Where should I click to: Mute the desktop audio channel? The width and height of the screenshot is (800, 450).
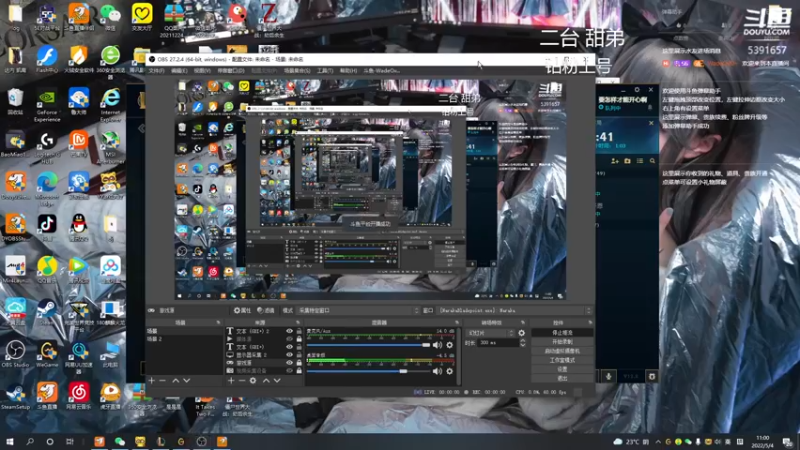click(x=437, y=371)
